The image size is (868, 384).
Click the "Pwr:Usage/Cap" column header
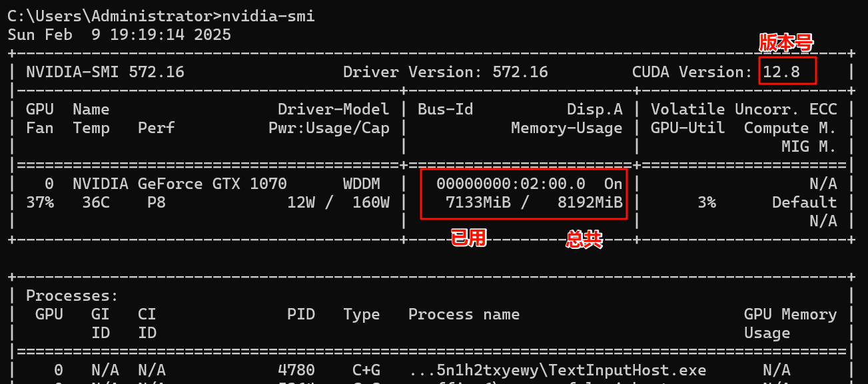click(328, 128)
